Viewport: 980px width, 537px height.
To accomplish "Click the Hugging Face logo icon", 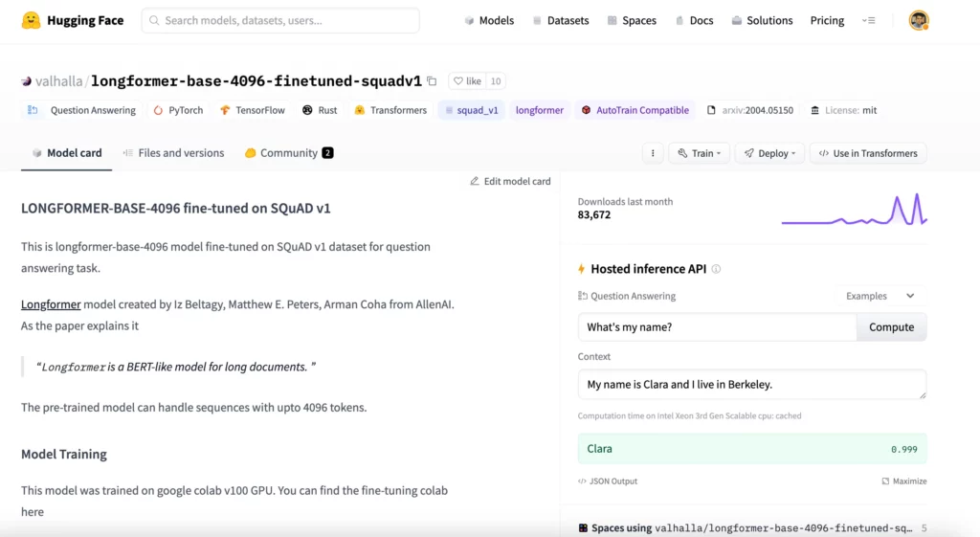I will pyautogui.click(x=31, y=20).
